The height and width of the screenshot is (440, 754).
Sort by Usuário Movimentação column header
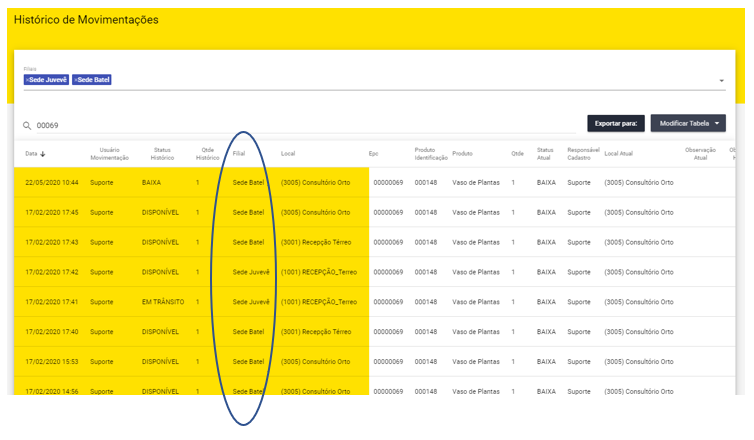pyautogui.click(x=109, y=154)
